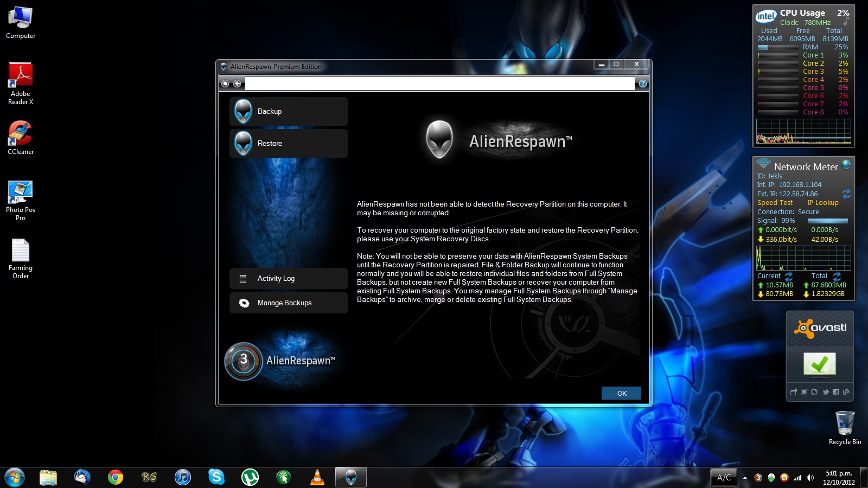Click the AlienRespawn 3 tray icon

click(x=758, y=478)
